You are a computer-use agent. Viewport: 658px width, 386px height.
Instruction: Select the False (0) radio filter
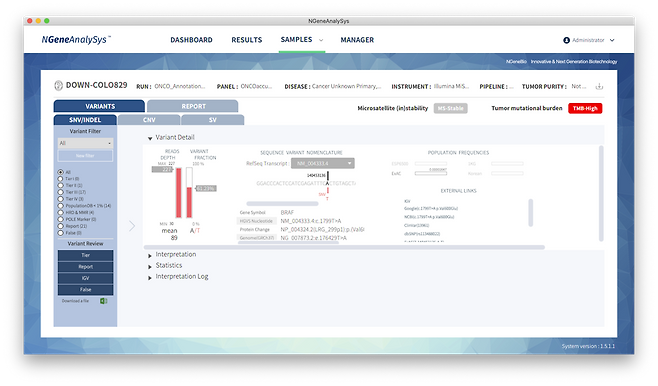[x=60, y=232]
